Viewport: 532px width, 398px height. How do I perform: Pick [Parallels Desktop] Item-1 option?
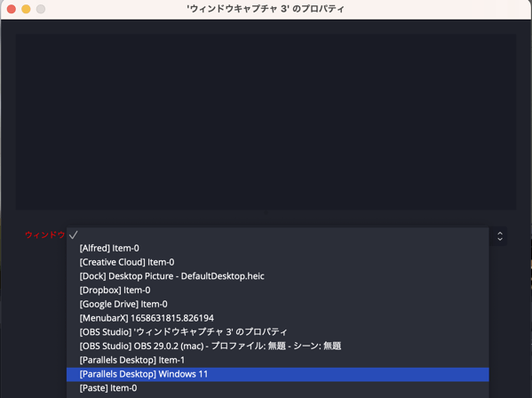coord(277,360)
